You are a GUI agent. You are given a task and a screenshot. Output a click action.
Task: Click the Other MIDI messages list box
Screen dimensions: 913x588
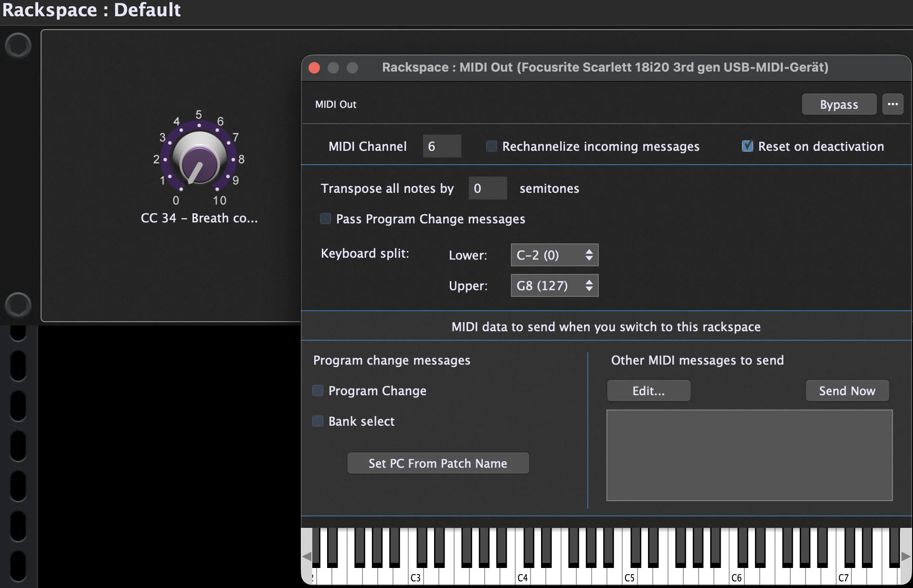(x=749, y=455)
